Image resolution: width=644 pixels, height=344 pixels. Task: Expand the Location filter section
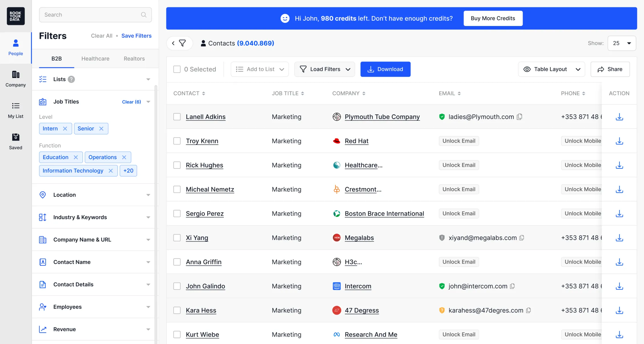(148, 195)
